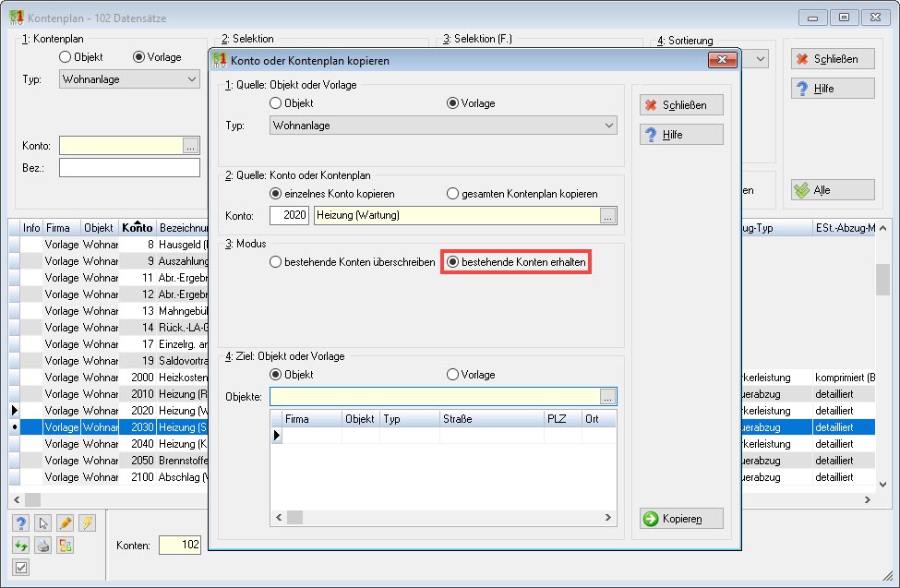Click the green refresh arrows icon

(x=21, y=546)
